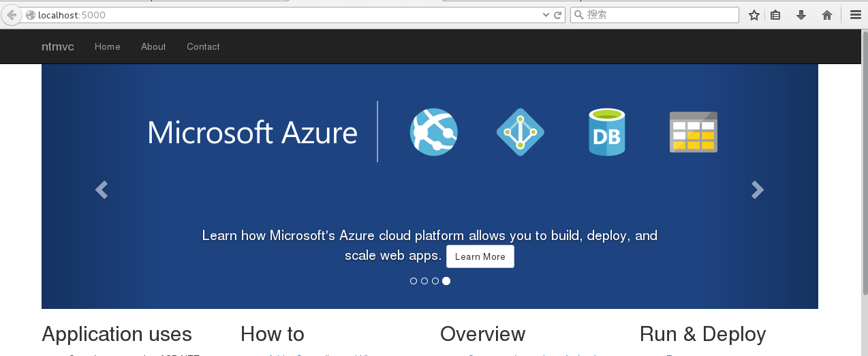Open the Home nav item
This screenshot has width=868, height=356.
coord(108,46)
